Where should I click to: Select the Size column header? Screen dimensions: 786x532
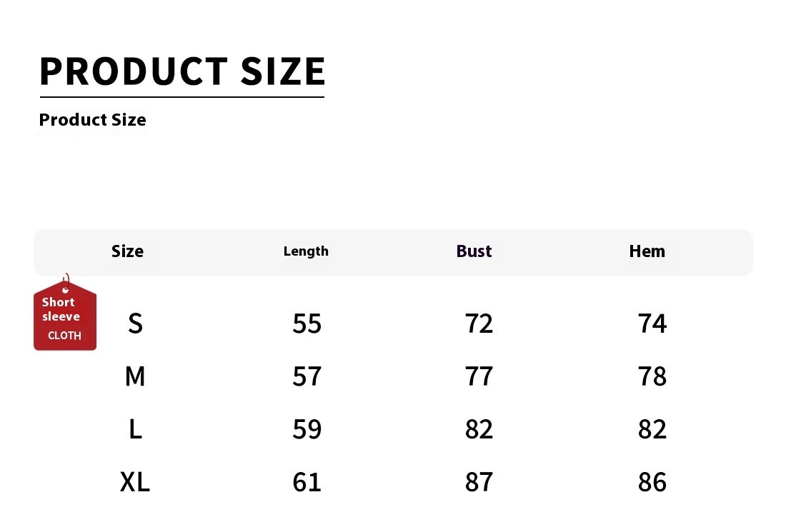tap(127, 251)
